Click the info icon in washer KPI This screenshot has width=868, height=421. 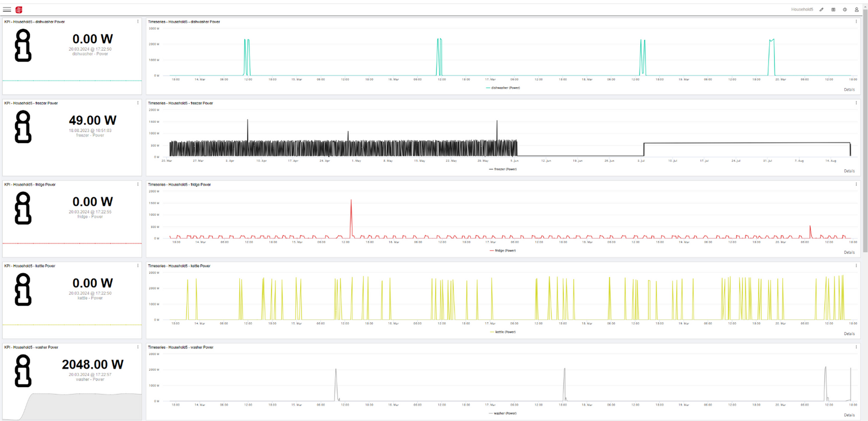tap(23, 371)
